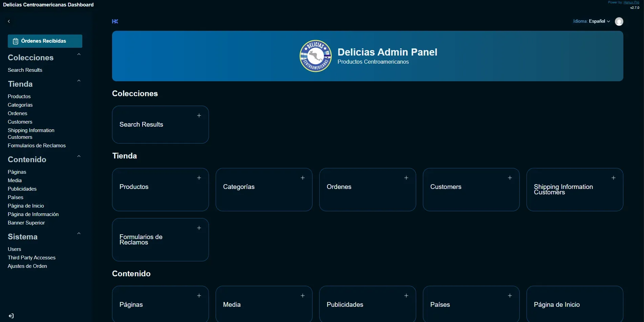Click the plus icon on the Customers card
The image size is (644, 322).
(x=510, y=178)
